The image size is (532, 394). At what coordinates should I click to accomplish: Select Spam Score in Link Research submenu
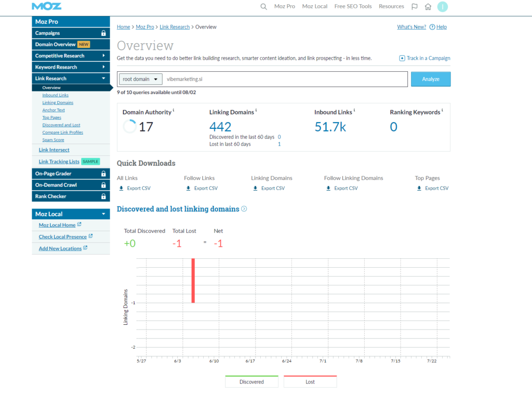pos(53,140)
